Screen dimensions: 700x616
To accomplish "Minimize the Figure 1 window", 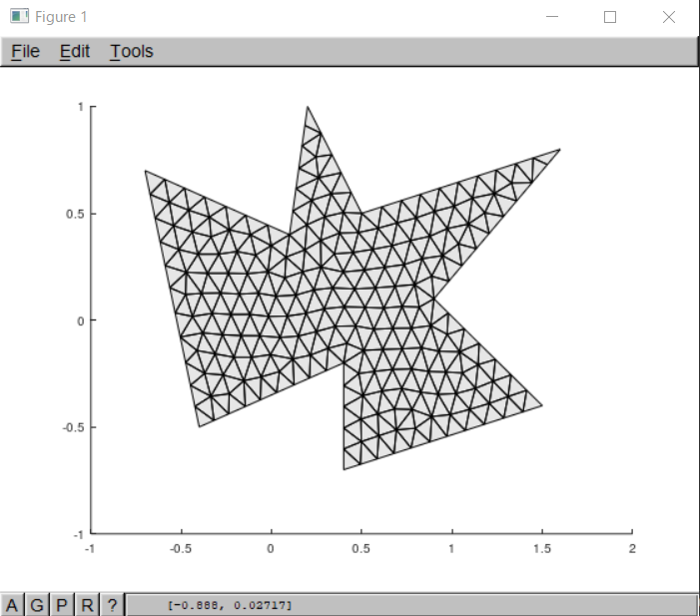I will [552, 17].
